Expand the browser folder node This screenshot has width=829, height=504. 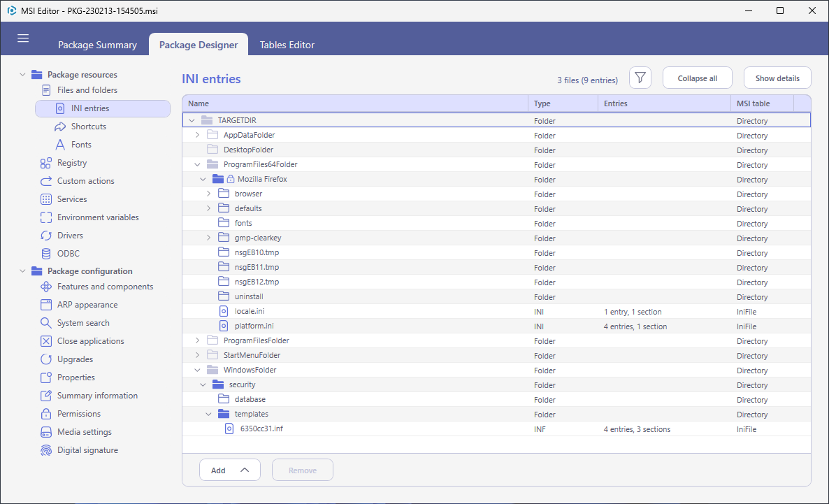coord(208,194)
